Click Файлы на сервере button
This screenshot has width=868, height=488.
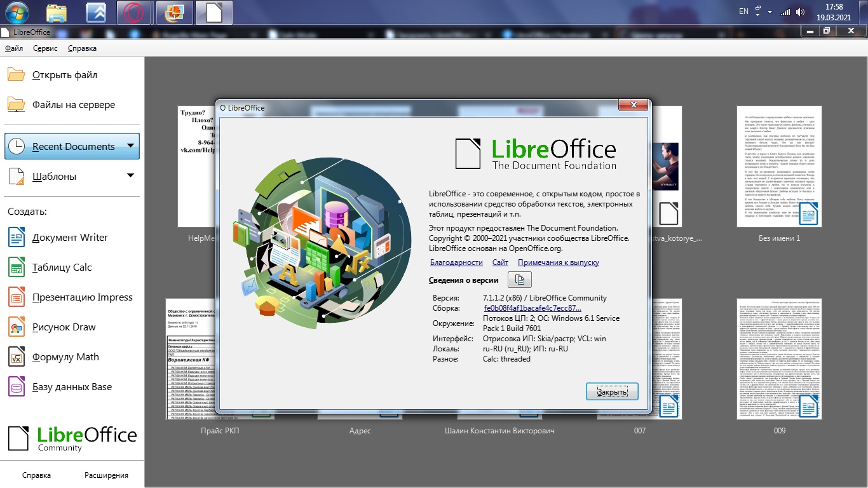point(72,104)
